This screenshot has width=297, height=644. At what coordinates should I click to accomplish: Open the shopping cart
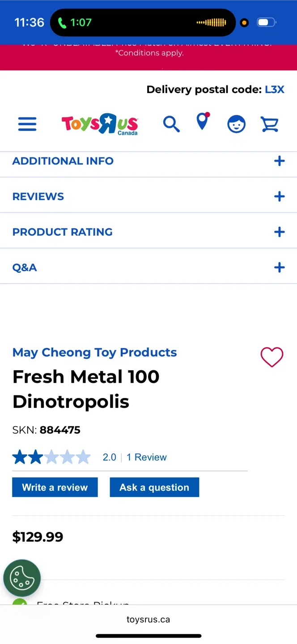tap(270, 124)
